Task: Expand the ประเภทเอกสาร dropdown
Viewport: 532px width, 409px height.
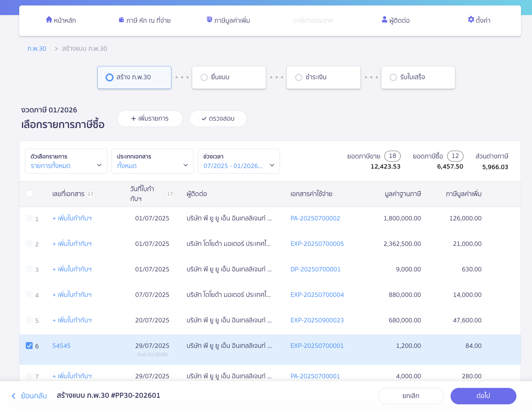Action: coord(152,161)
